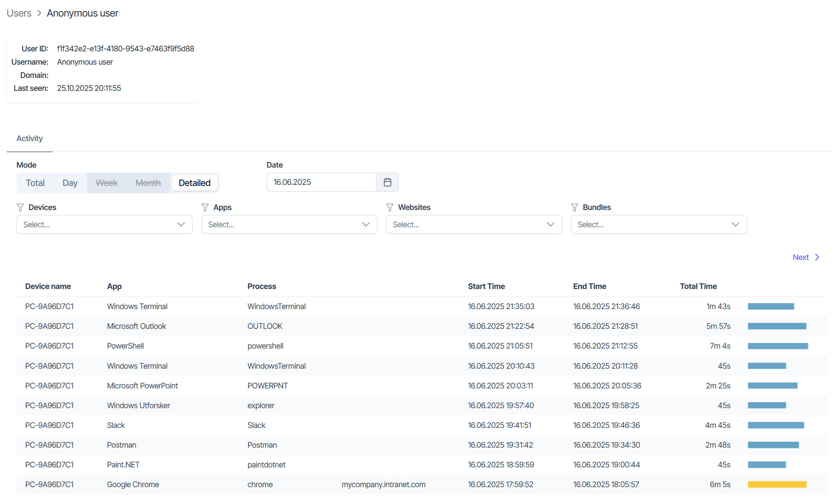Click the user ID value text
The height and width of the screenshot is (504, 840).
click(x=126, y=48)
